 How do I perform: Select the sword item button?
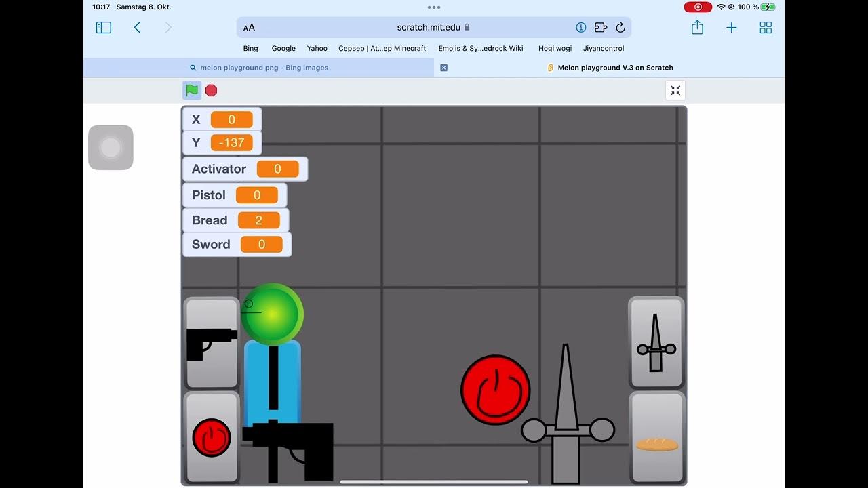point(656,342)
